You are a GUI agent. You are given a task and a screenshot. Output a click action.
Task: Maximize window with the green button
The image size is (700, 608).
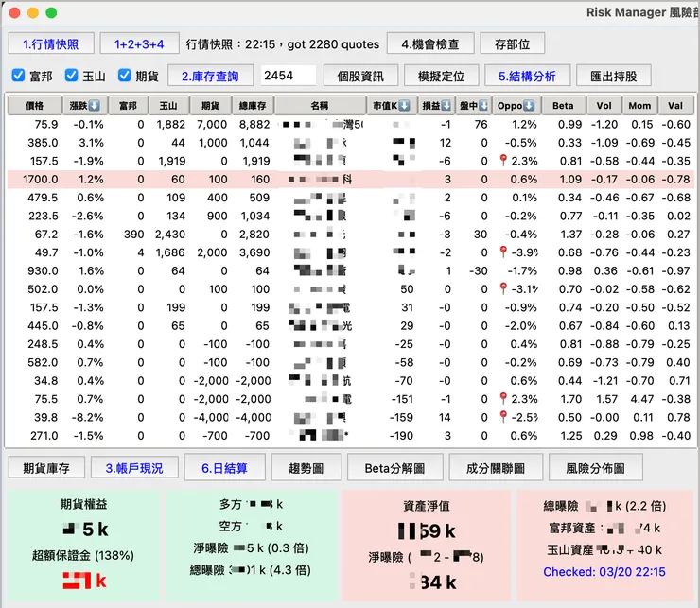click(x=51, y=12)
